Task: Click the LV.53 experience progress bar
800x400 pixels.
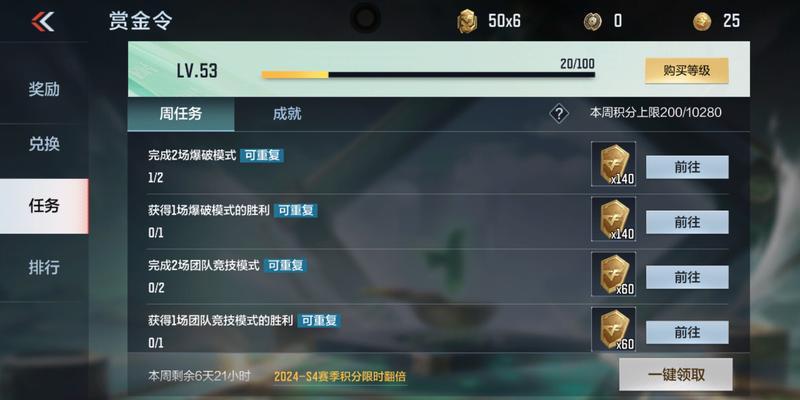Action: (428, 74)
